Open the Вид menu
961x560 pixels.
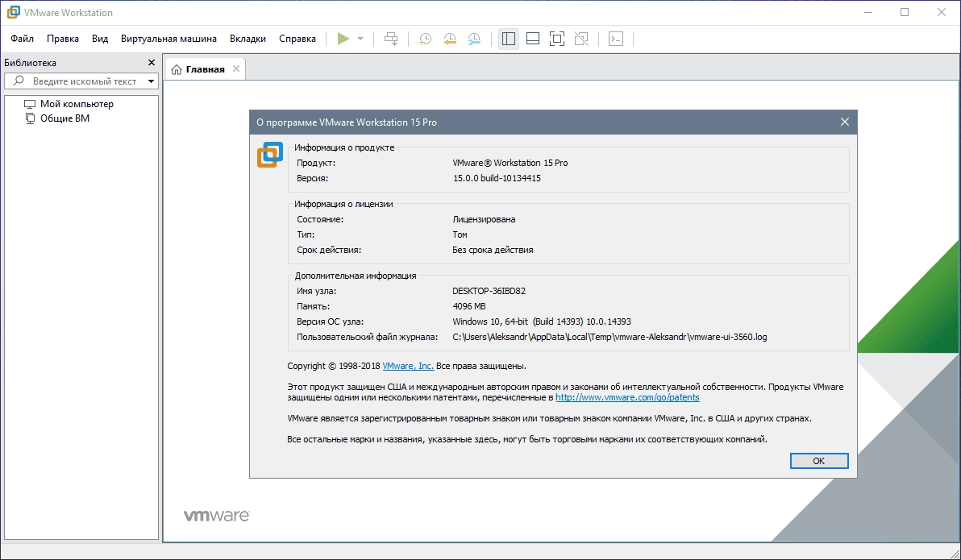[100, 39]
